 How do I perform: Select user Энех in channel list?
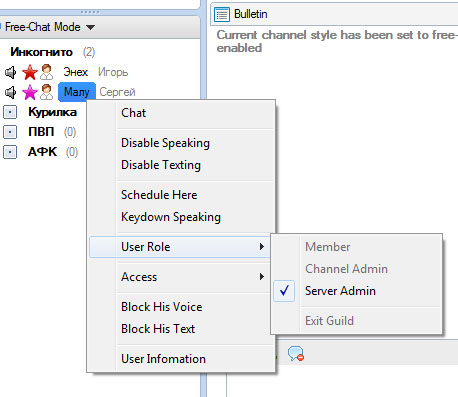coord(76,72)
